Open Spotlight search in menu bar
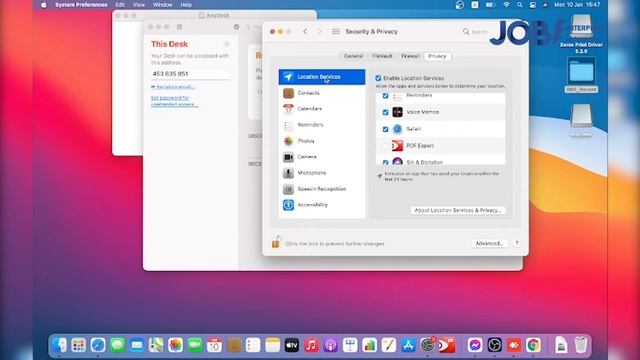Viewport: 640px width, 360px height. coord(519,5)
